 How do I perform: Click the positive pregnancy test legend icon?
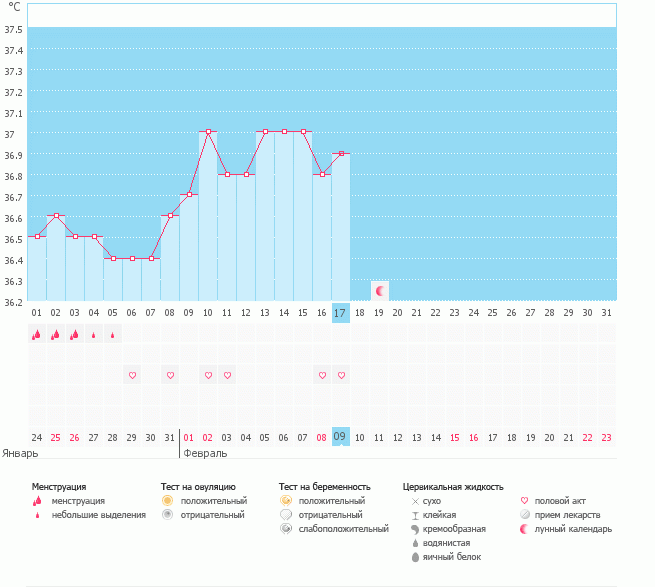[286, 500]
